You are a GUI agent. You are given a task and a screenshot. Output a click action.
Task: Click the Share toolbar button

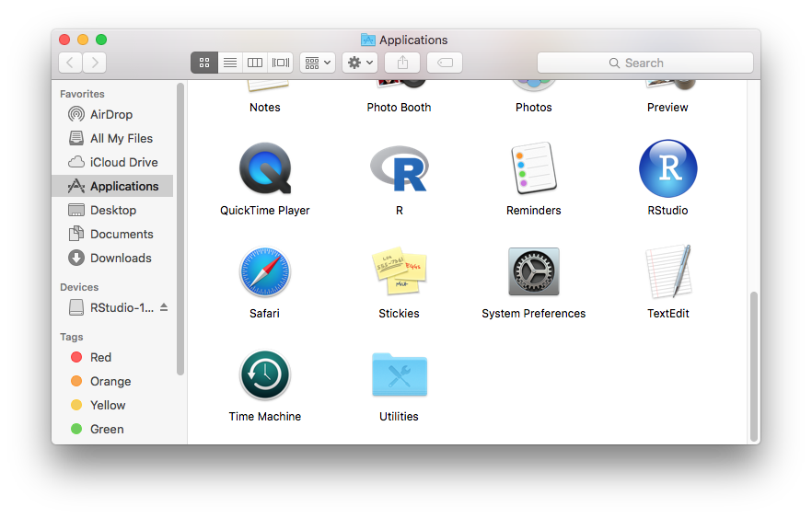402,63
